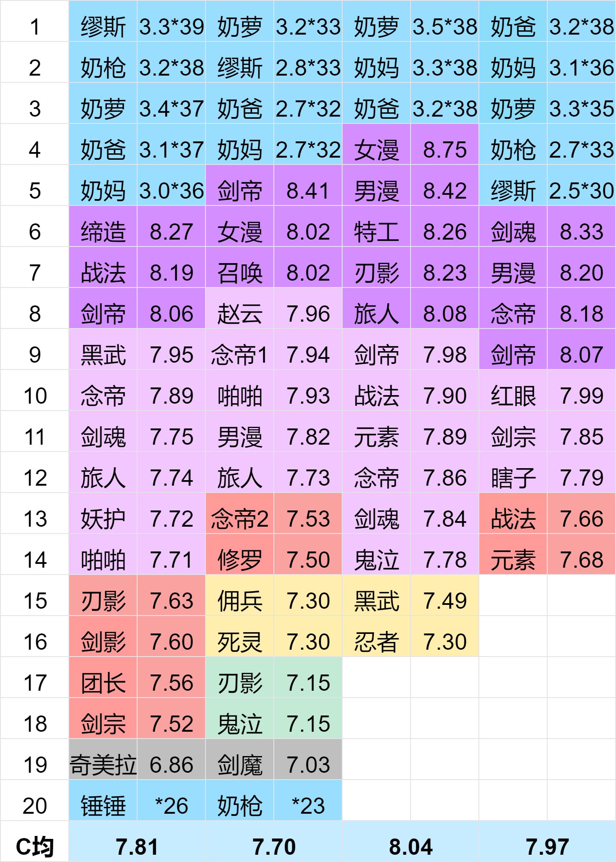The height and width of the screenshot is (862, 616).
Task: Select the 8.41 score cell
Action: pyautogui.click(x=308, y=185)
